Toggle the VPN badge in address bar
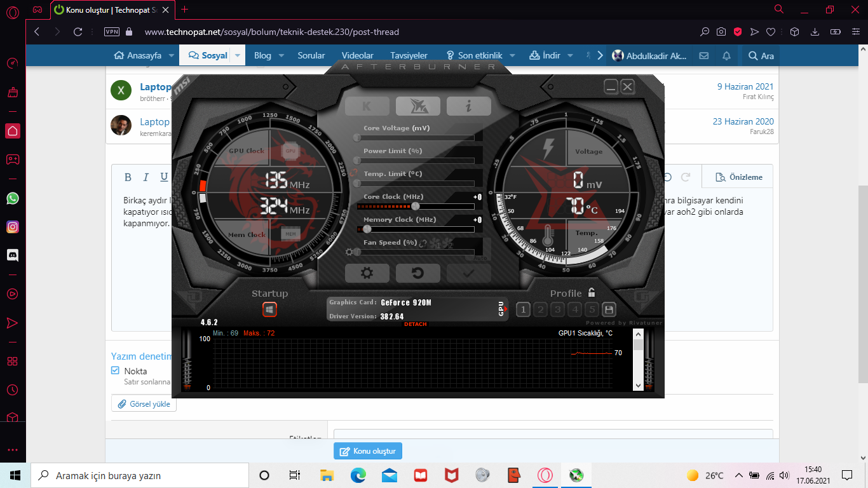Screen dimensions: 868x488 [x=112, y=32]
